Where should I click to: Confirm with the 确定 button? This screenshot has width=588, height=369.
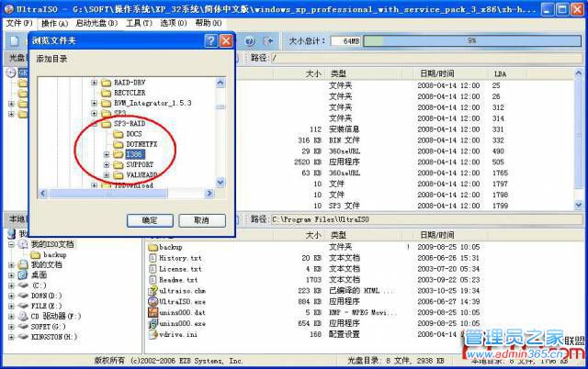(x=150, y=220)
